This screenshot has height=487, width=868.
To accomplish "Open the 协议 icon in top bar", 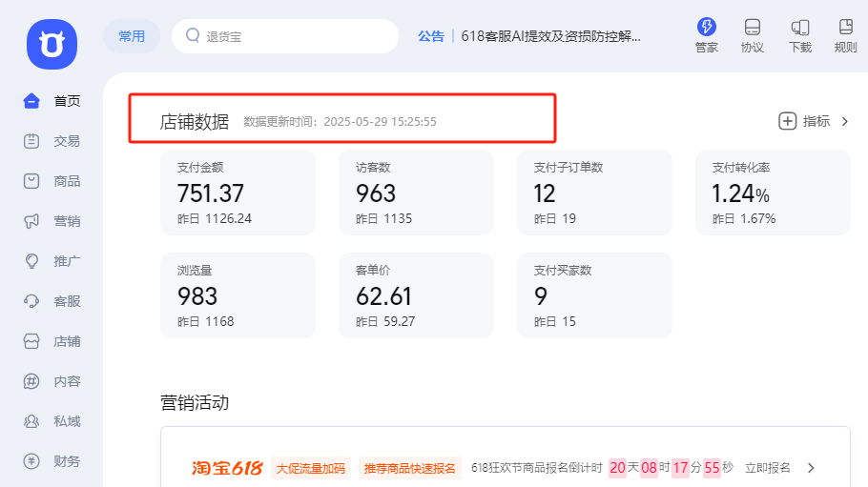I will click(753, 35).
